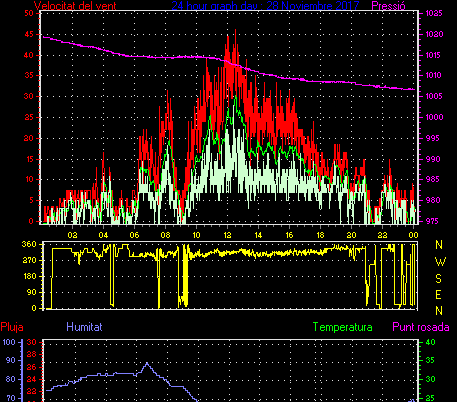Select the 06 hour marker on time axis
Viewport: 457px width, 402px height.
tap(134, 235)
